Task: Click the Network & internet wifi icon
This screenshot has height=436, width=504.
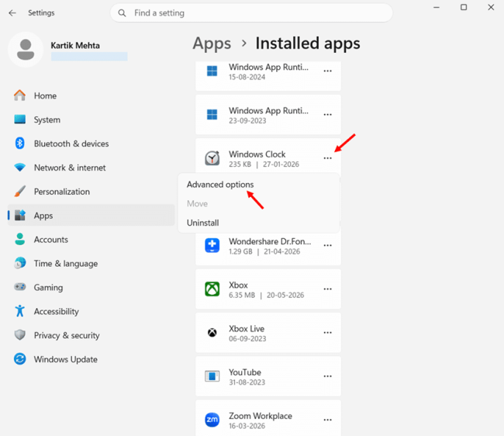Action: pyautogui.click(x=19, y=168)
